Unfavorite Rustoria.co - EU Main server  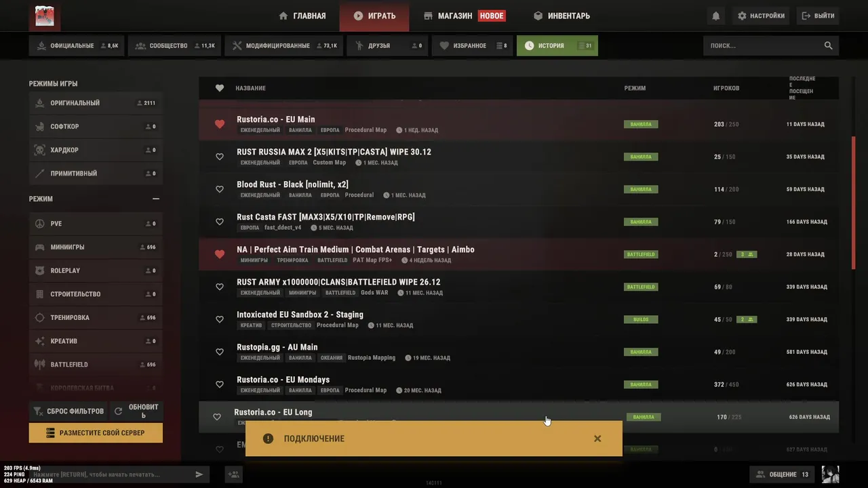point(219,124)
